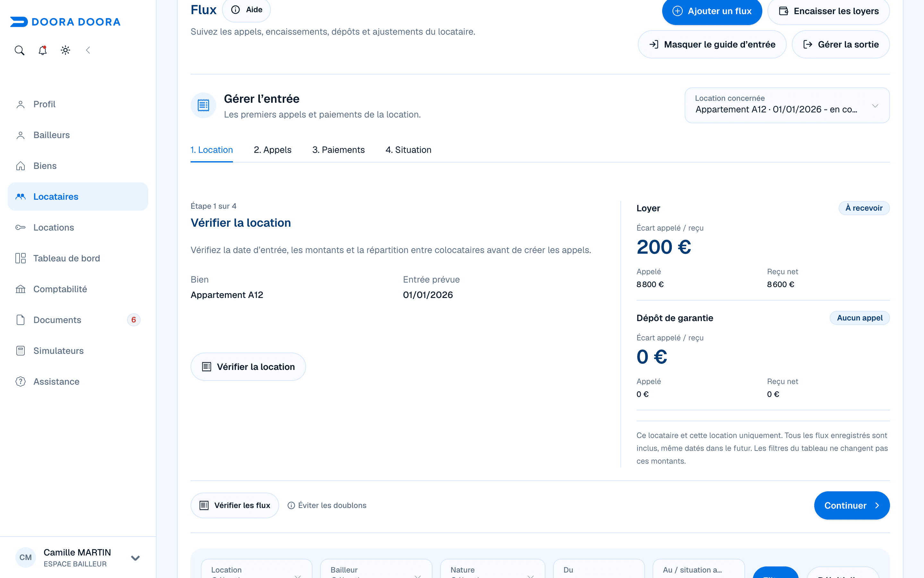Open Assistance help icon item
Image resolution: width=924 pixels, height=578 pixels.
78,381
